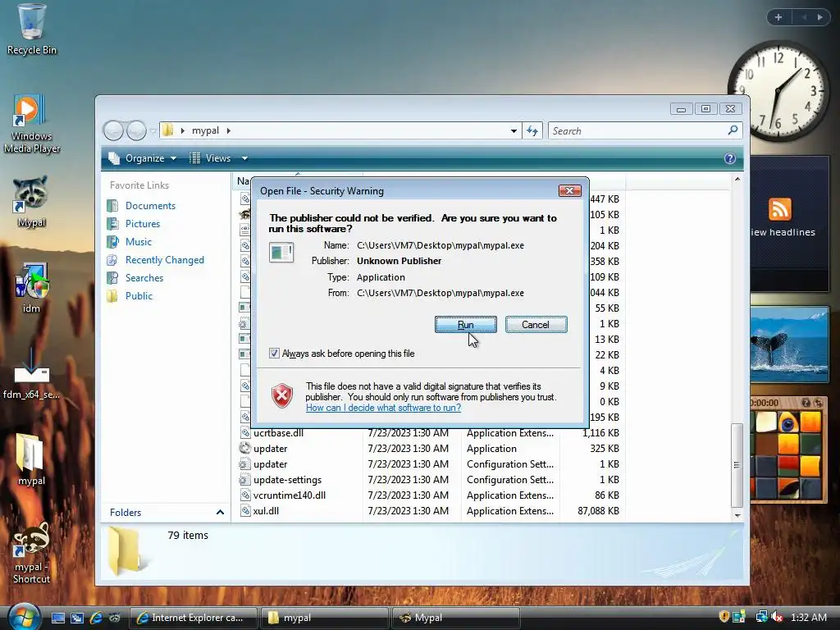Screen dimensions: 840x630
Task: Select the fdm_x64_se... installer icon
Action: pos(31,373)
